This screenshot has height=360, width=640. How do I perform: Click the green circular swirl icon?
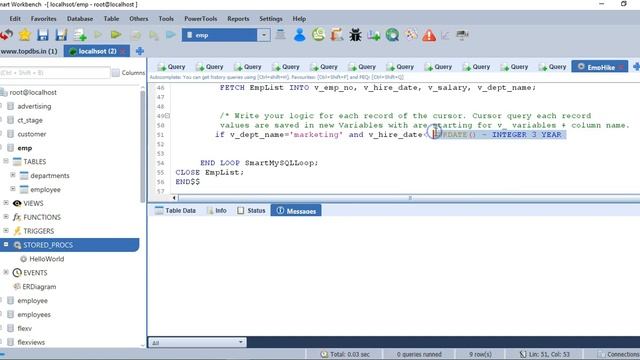(318, 35)
